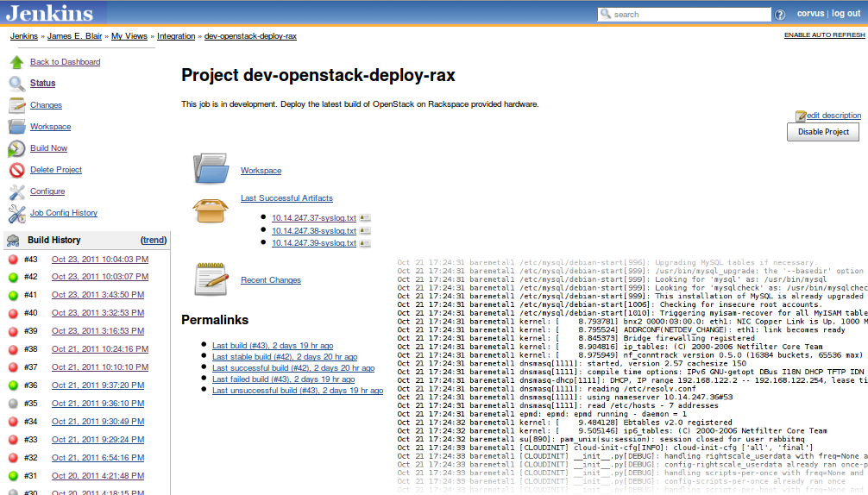The image size is (868, 495).
Task: Open Last successful build (#42) permalink
Action: 293,368
